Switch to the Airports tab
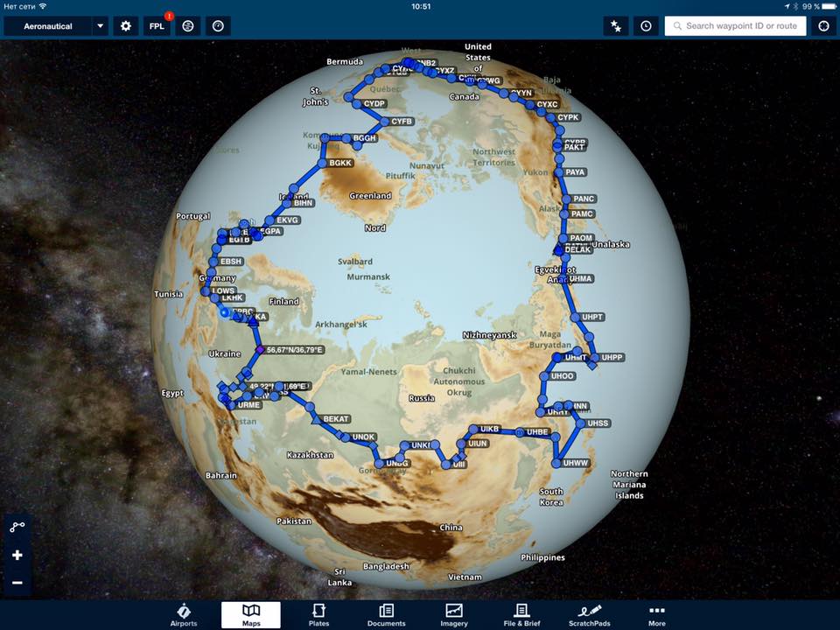The image size is (840, 630). pyautogui.click(x=184, y=615)
